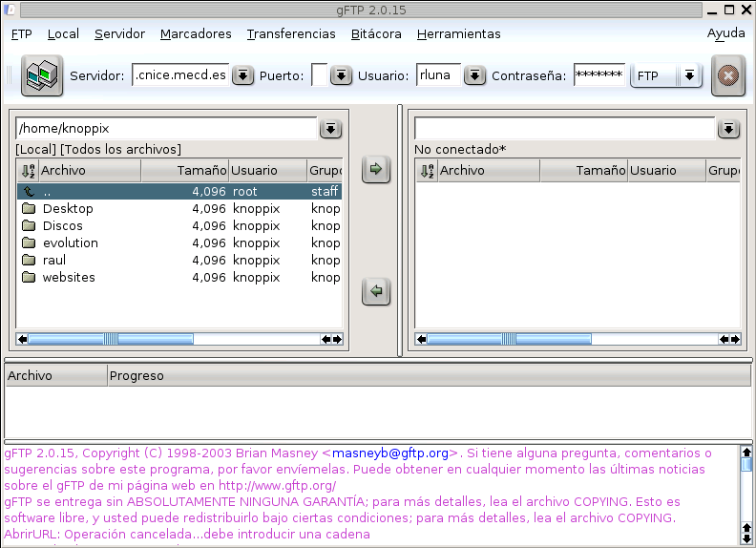Click the connect computers icon
The image size is (756, 548).
tap(41, 75)
